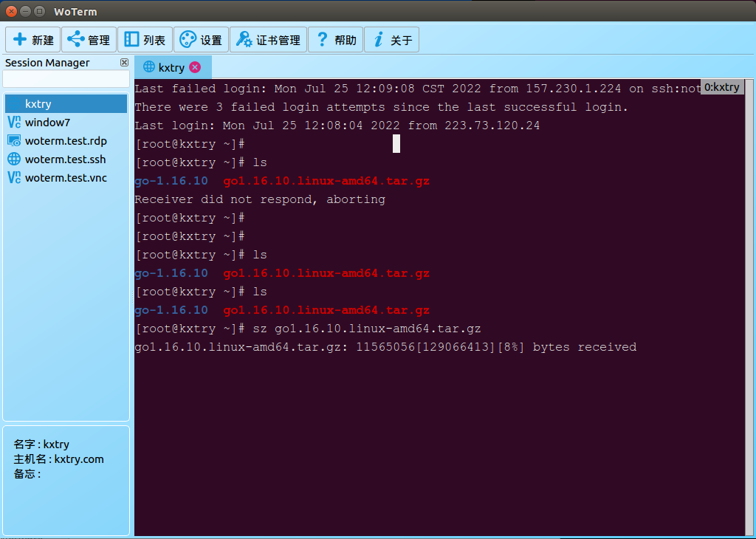Click the '[8%] bytes received' progress line

pyautogui.click(x=385, y=347)
